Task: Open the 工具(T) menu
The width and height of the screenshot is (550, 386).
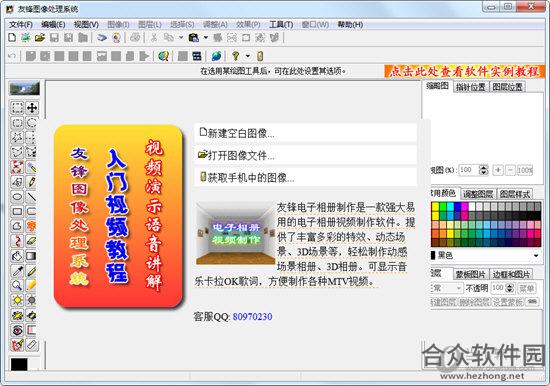Action: [x=281, y=25]
